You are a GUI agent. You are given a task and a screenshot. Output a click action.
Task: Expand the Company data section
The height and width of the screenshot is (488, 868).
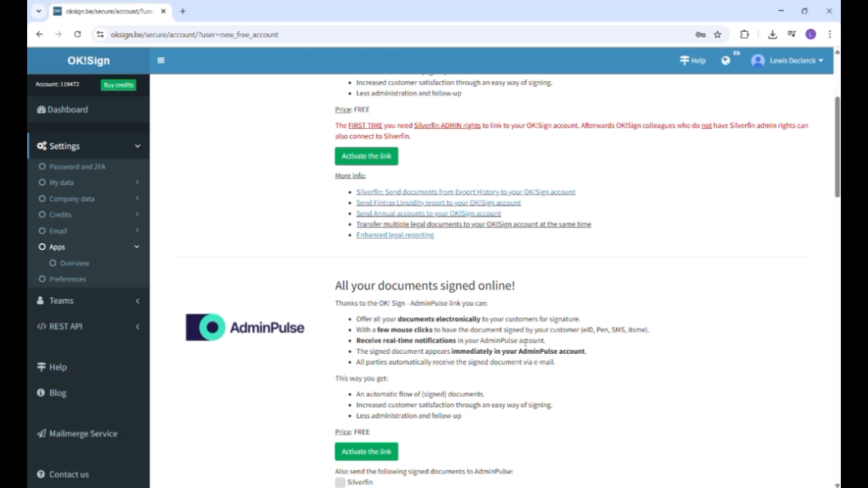point(137,199)
